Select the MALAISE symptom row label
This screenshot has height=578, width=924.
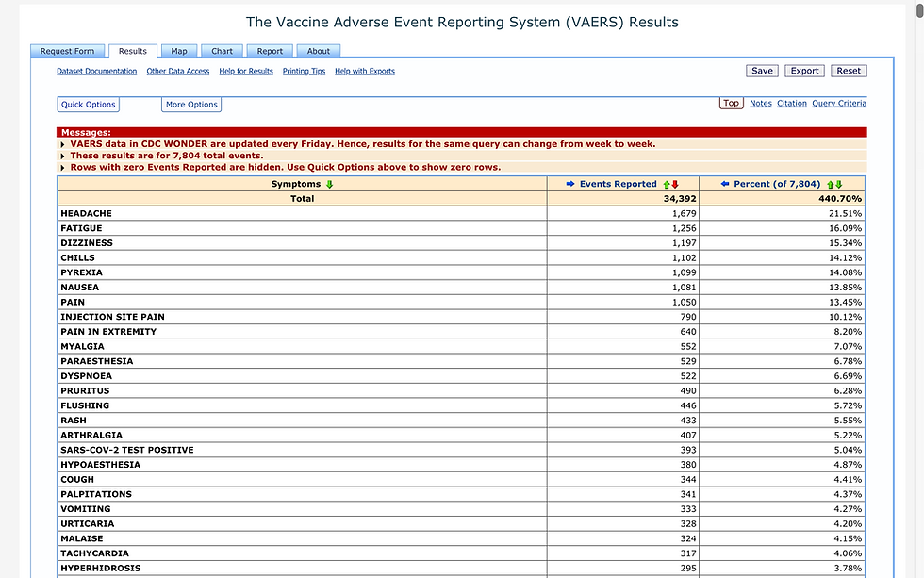coord(82,538)
